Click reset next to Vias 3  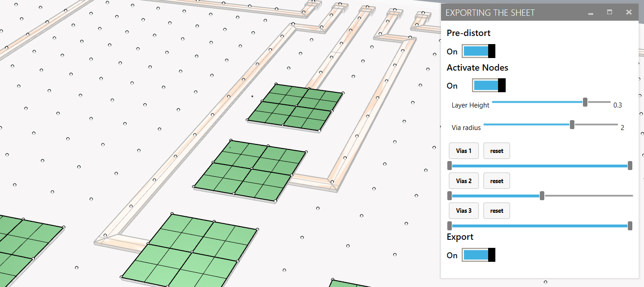tap(497, 211)
